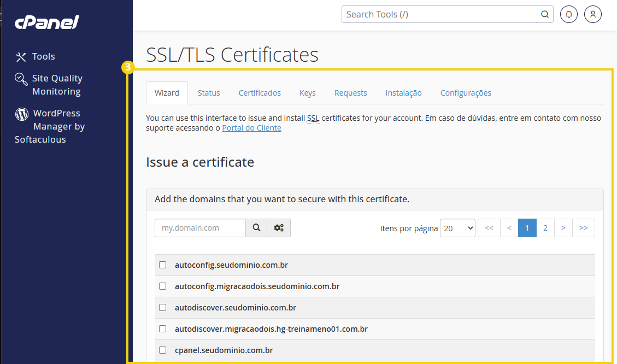Click the SSL/TLS Certificates page title

pyautogui.click(x=232, y=55)
